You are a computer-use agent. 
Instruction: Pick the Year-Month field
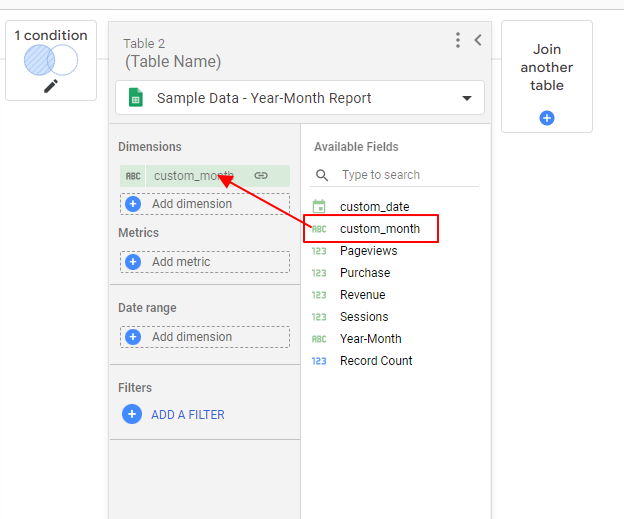(x=370, y=339)
